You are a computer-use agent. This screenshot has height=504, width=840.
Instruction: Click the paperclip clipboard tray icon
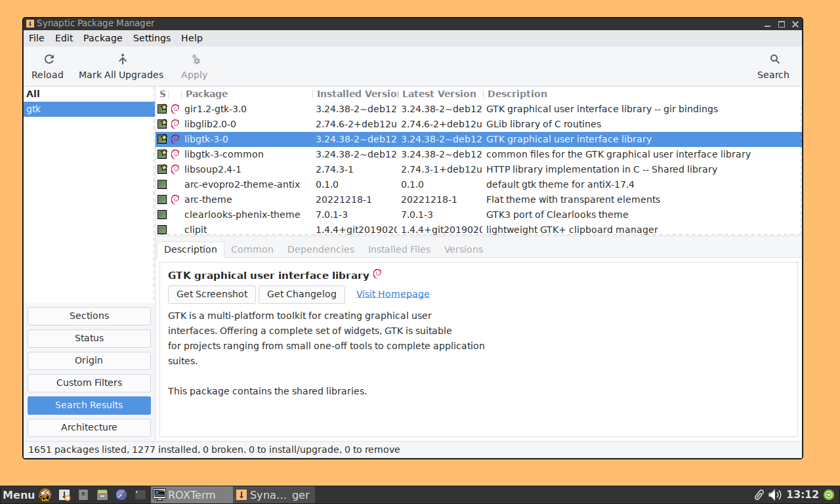[759, 495]
